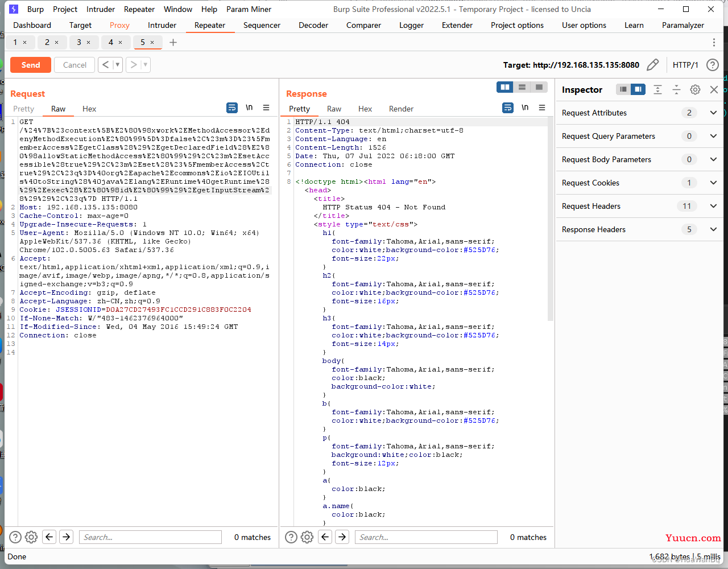Collapse all Inspector sections icon

coord(676,89)
